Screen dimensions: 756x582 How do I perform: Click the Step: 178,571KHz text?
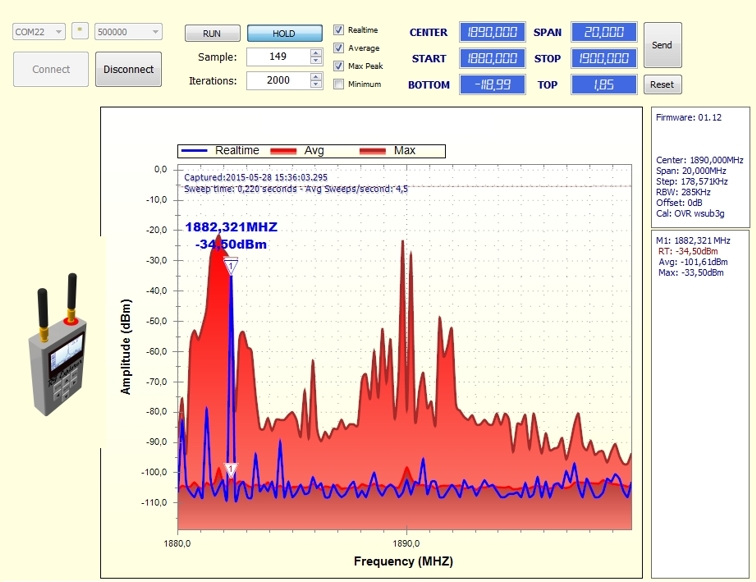pyautogui.click(x=692, y=181)
